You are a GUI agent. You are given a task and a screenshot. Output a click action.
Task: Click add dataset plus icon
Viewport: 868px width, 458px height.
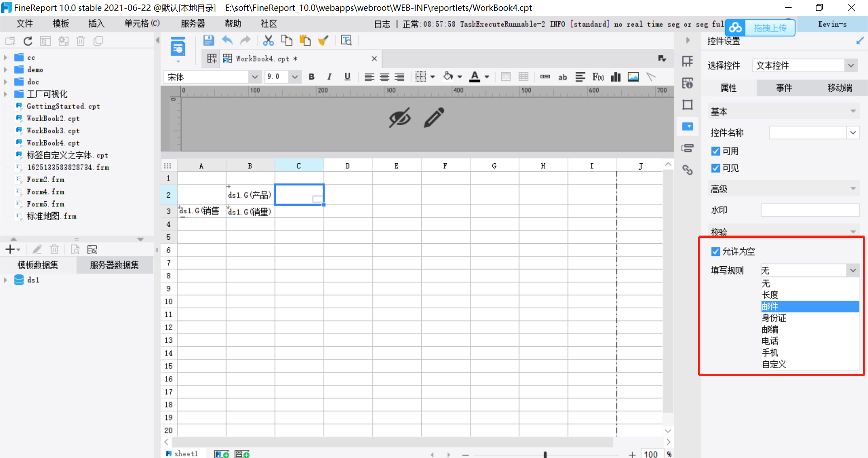point(10,249)
